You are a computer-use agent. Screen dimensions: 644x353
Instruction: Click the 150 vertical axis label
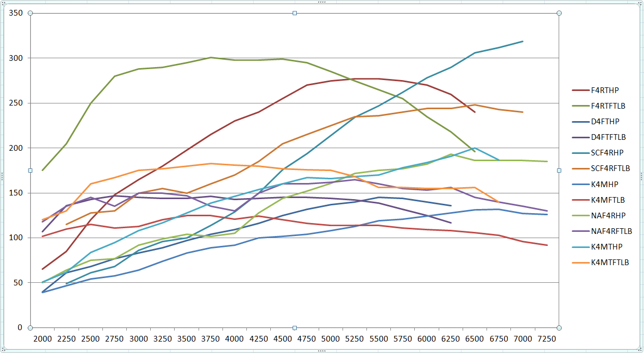16,193
